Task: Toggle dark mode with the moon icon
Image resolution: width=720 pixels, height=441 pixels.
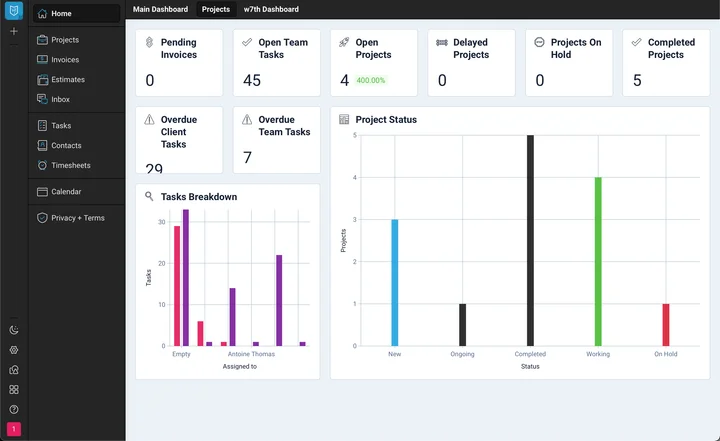Action: click(14, 330)
